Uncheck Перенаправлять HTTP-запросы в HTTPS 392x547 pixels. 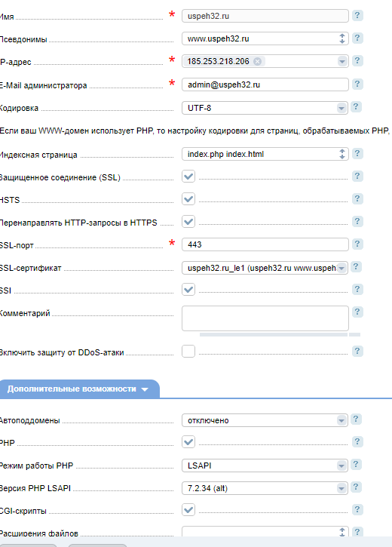(x=188, y=222)
